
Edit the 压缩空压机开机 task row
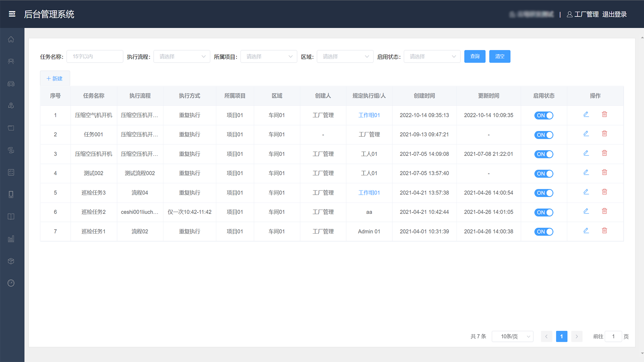pos(586,153)
